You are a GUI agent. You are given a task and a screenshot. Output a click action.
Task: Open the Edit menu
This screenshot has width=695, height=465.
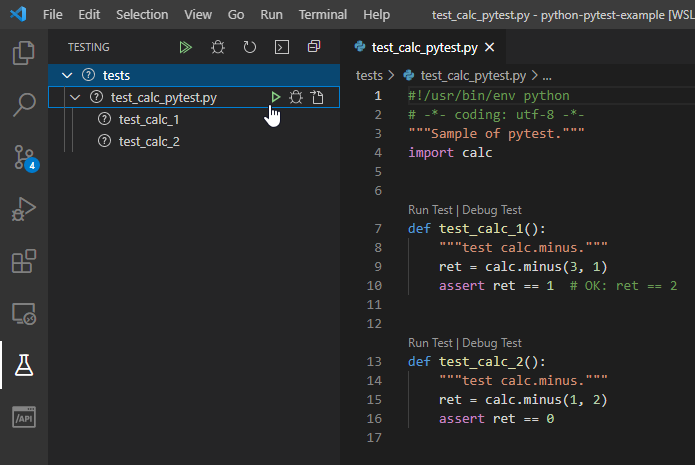pyautogui.click(x=89, y=15)
